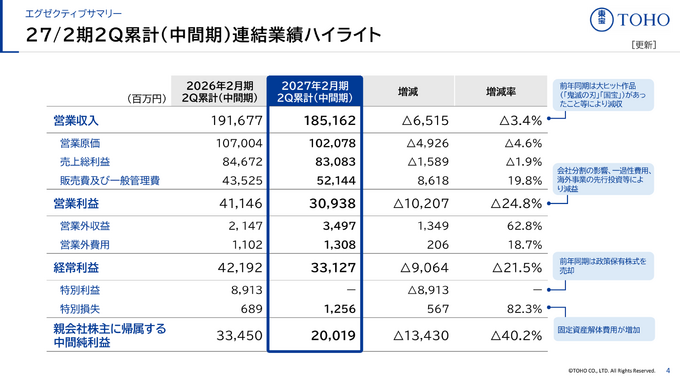Click the value △24.8%
680x382 pixels.
pyautogui.click(x=516, y=203)
